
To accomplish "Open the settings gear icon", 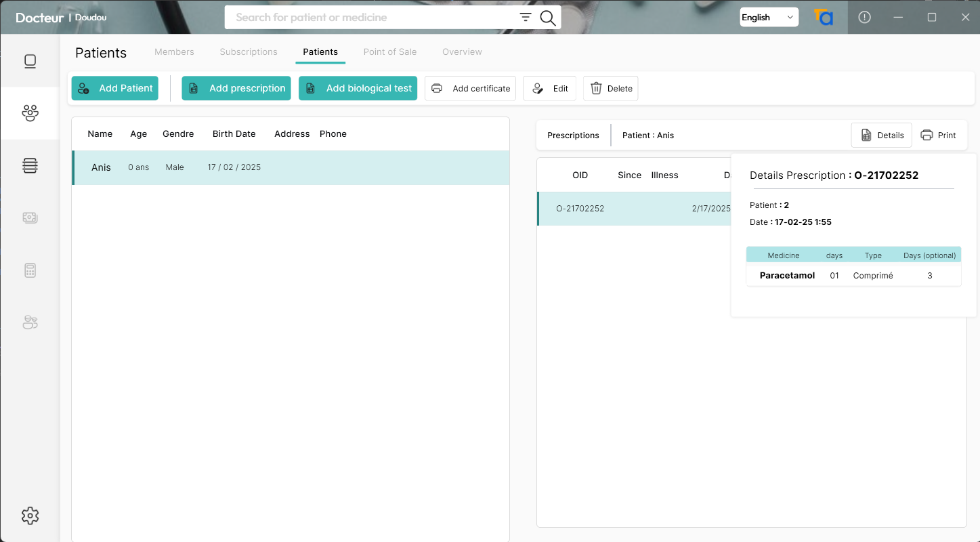I will click(x=30, y=516).
